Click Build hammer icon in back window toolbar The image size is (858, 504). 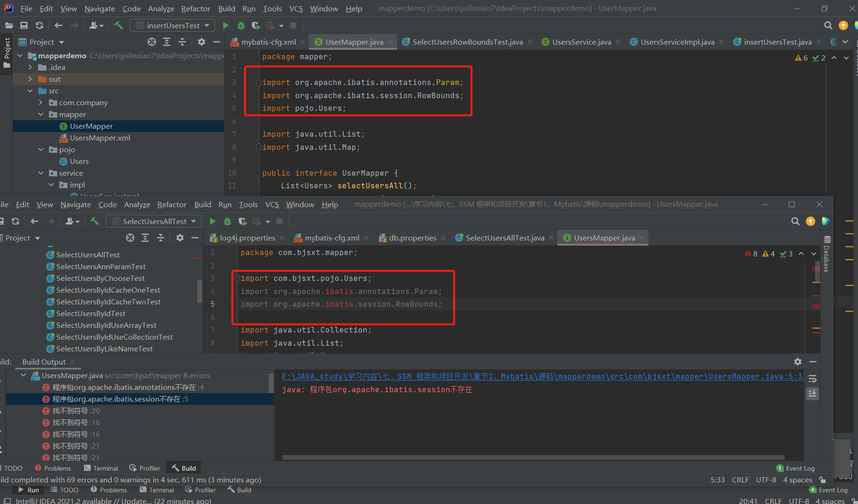tap(118, 25)
